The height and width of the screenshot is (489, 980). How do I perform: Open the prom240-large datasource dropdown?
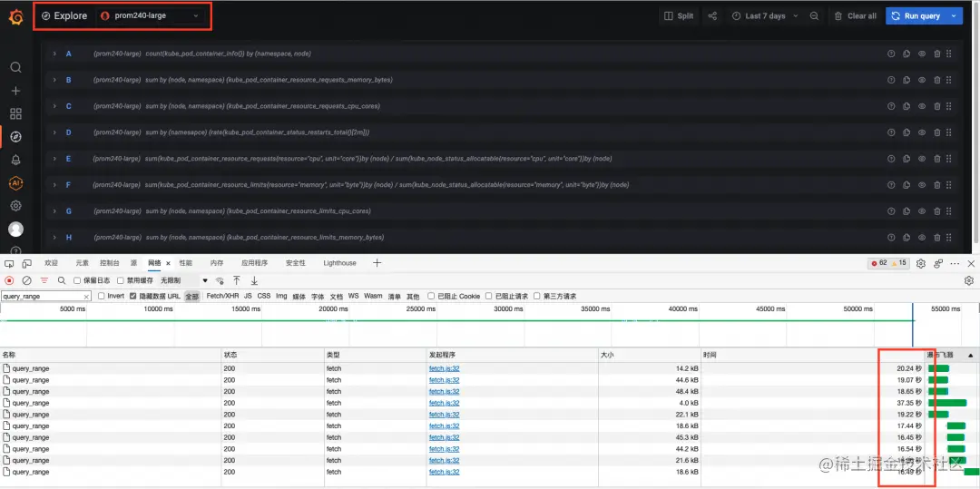pos(151,15)
